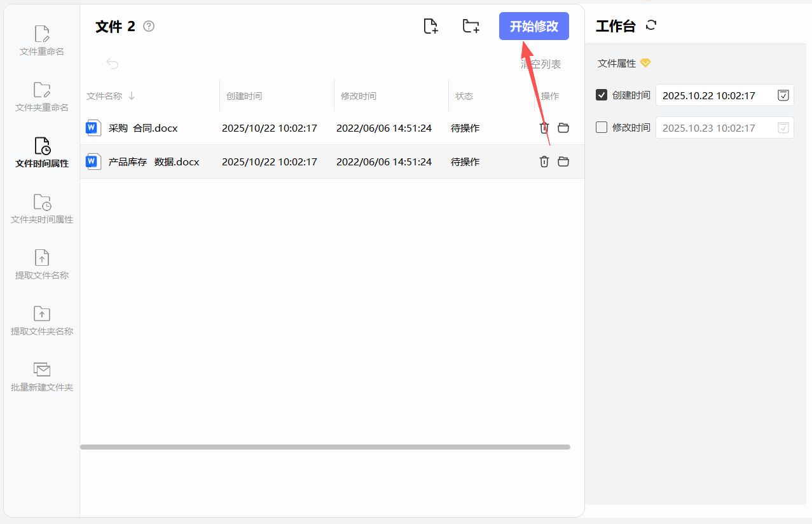The width and height of the screenshot is (812, 524).
Task: Click the add folder icon
Action: 471,26
